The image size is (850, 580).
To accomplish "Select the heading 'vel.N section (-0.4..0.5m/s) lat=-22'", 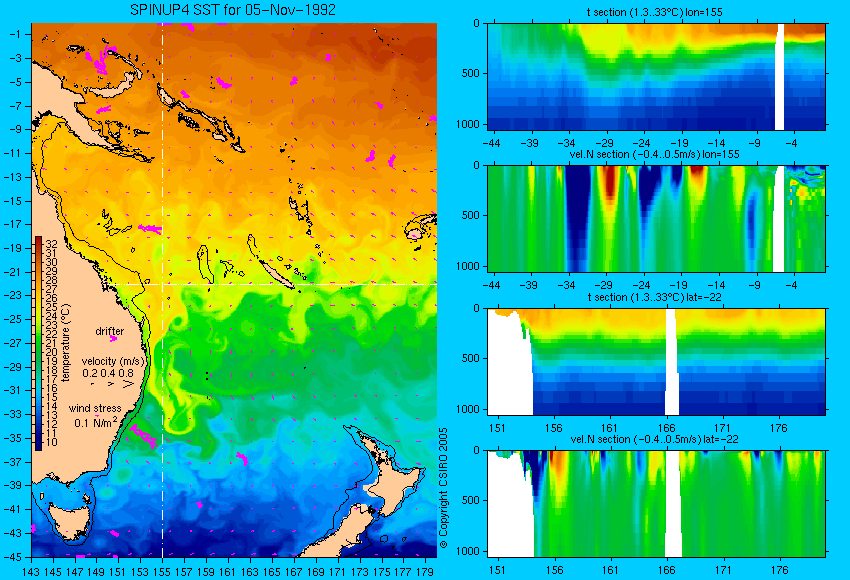I will [x=654, y=439].
